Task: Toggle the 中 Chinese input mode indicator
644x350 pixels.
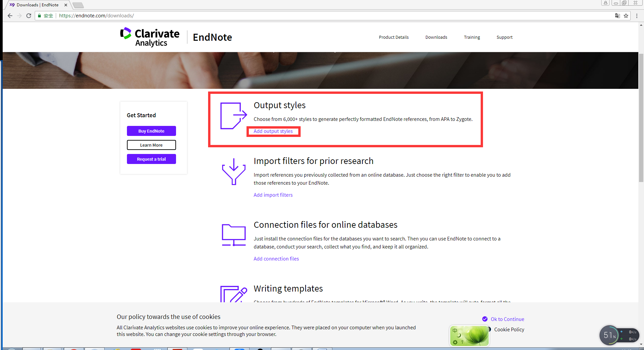Action: click(455, 331)
